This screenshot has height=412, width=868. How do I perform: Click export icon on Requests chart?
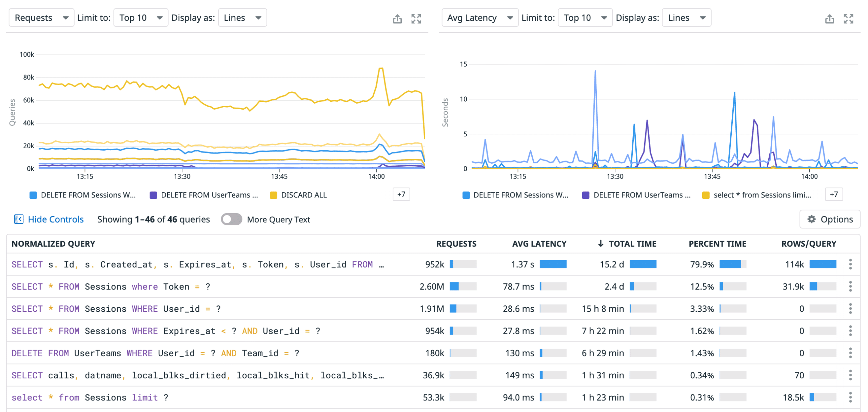point(397,19)
